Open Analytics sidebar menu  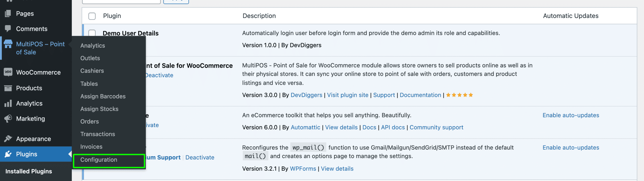pyautogui.click(x=29, y=103)
